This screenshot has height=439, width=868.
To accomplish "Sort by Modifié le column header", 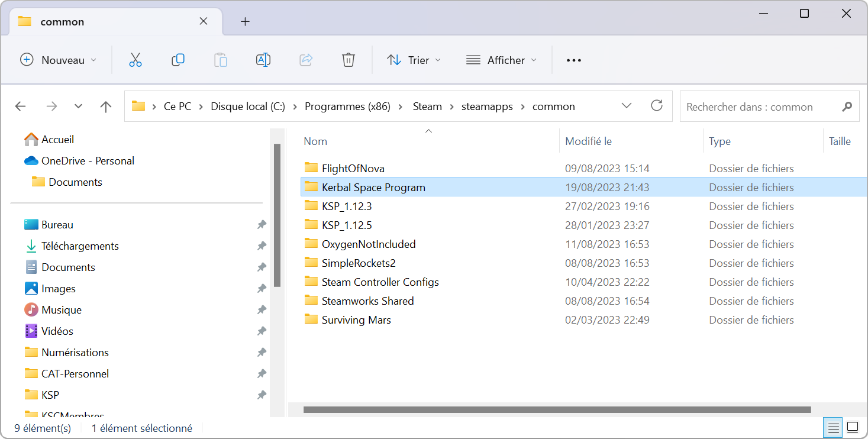I will tap(588, 141).
